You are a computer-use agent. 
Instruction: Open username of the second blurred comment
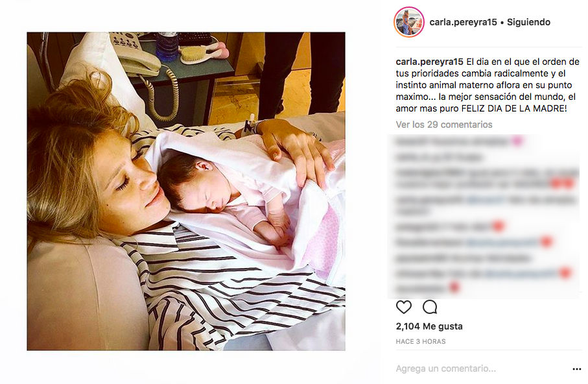coord(410,157)
